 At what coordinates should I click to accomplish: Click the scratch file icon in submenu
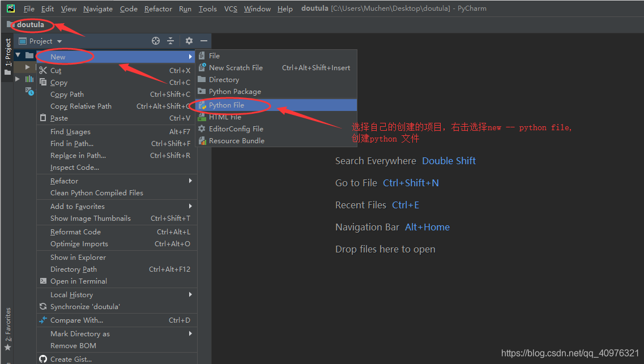pyautogui.click(x=202, y=67)
